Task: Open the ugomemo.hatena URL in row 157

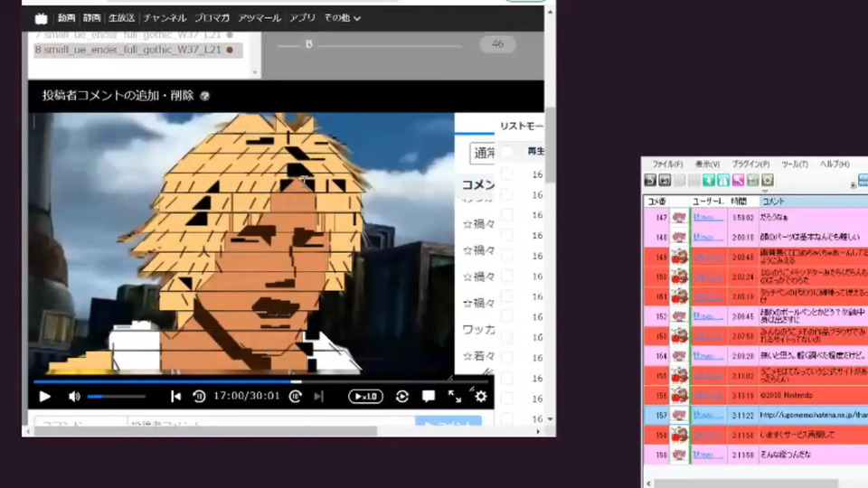Action: pyautogui.click(x=814, y=415)
